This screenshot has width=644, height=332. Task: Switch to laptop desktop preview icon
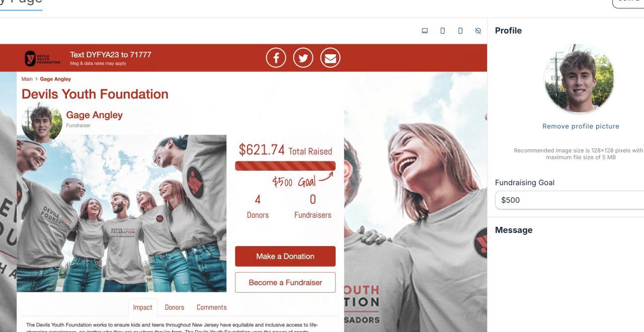425,31
